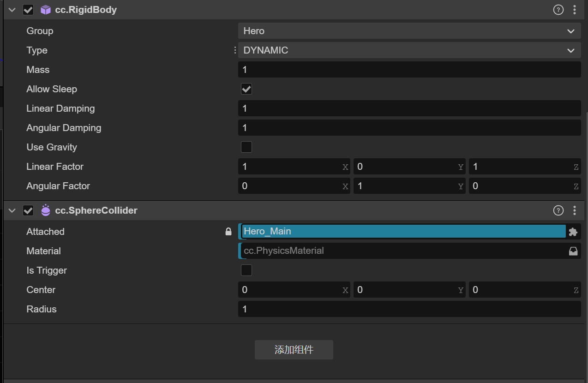
Task: Uncheck the Allow Sleep checkbox
Action: (x=246, y=89)
